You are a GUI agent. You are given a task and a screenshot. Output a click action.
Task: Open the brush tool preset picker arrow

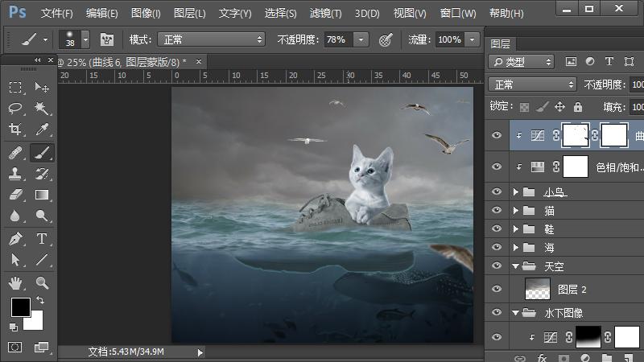45,40
